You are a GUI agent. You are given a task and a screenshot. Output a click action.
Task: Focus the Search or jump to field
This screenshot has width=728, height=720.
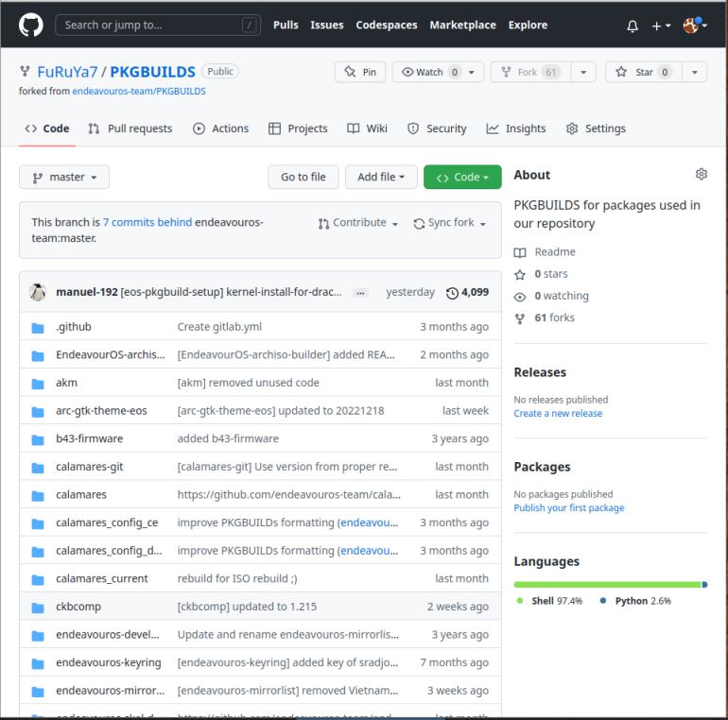point(158,26)
